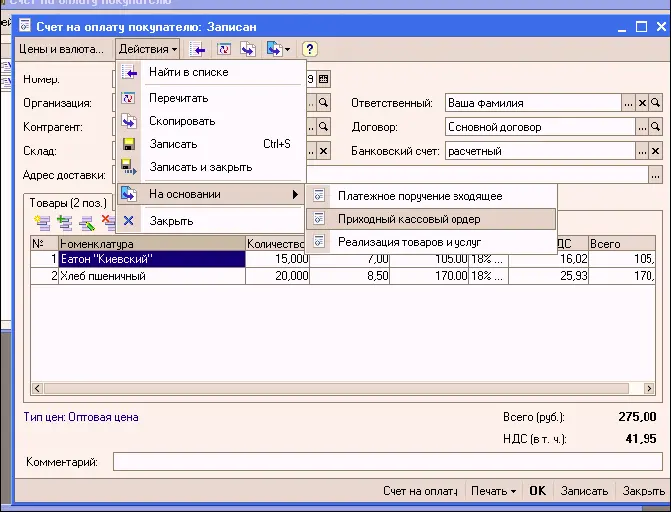Select Записать Ctrl+S menu item
Viewport: 671px width, 512px height.
click(x=211, y=144)
